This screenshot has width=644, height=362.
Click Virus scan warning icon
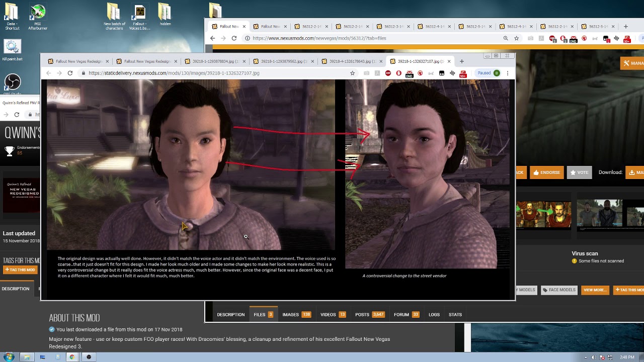coord(574,261)
